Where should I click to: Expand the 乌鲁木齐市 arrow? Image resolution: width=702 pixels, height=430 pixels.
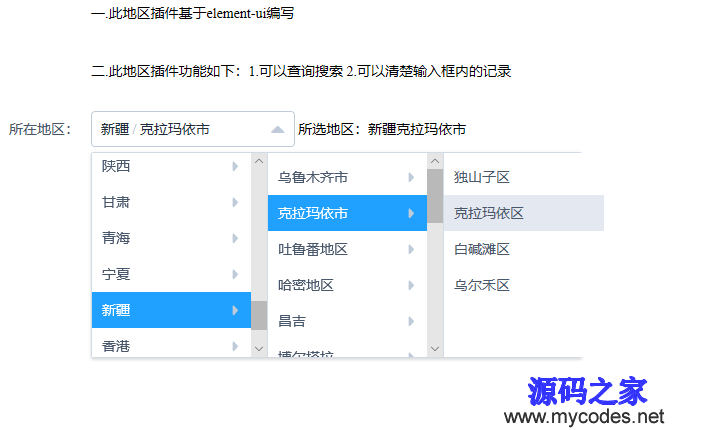pyautogui.click(x=411, y=177)
